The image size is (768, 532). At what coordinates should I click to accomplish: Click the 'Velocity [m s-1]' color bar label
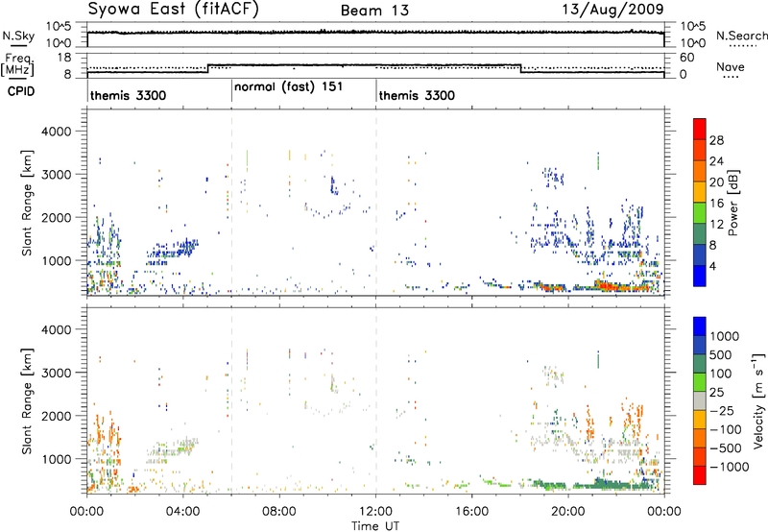tap(758, 400)
